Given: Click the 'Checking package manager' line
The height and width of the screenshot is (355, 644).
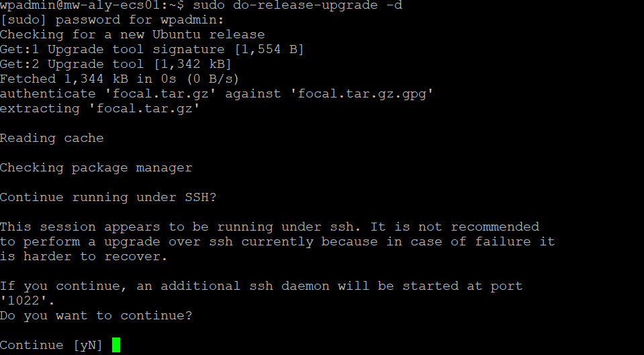Looking at the screenshot, I should (x=96, y=168).
